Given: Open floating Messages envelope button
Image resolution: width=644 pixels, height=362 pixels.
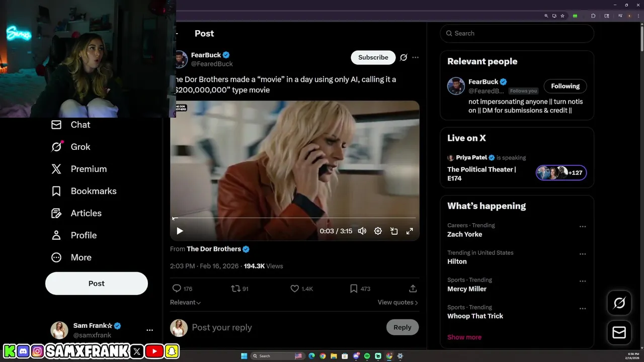Looking at the screenshot, I should 619,332.
